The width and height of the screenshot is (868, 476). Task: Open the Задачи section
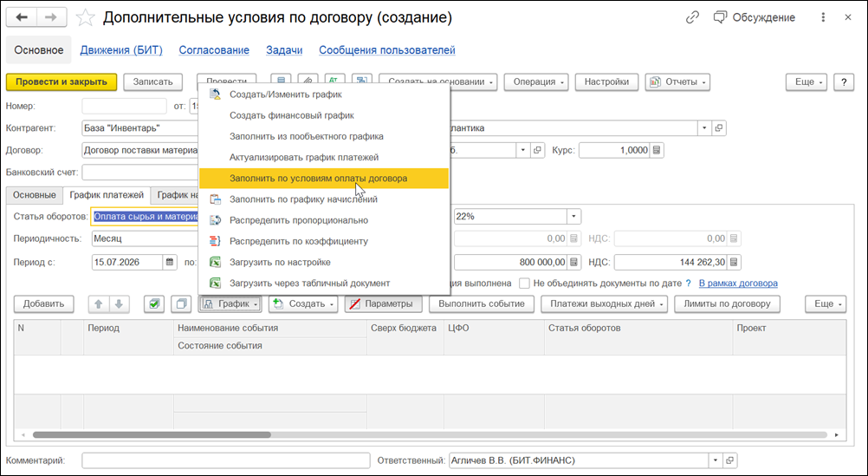coord(284,50)
